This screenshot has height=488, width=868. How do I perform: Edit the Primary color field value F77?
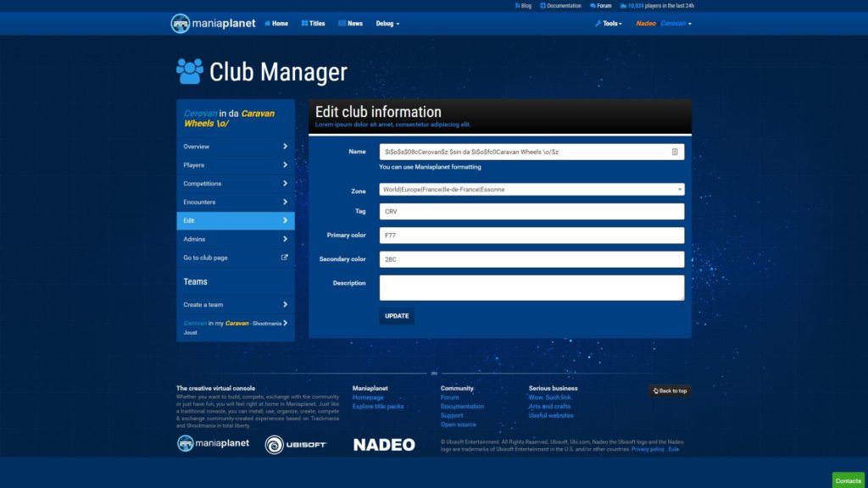coord(531,235)
